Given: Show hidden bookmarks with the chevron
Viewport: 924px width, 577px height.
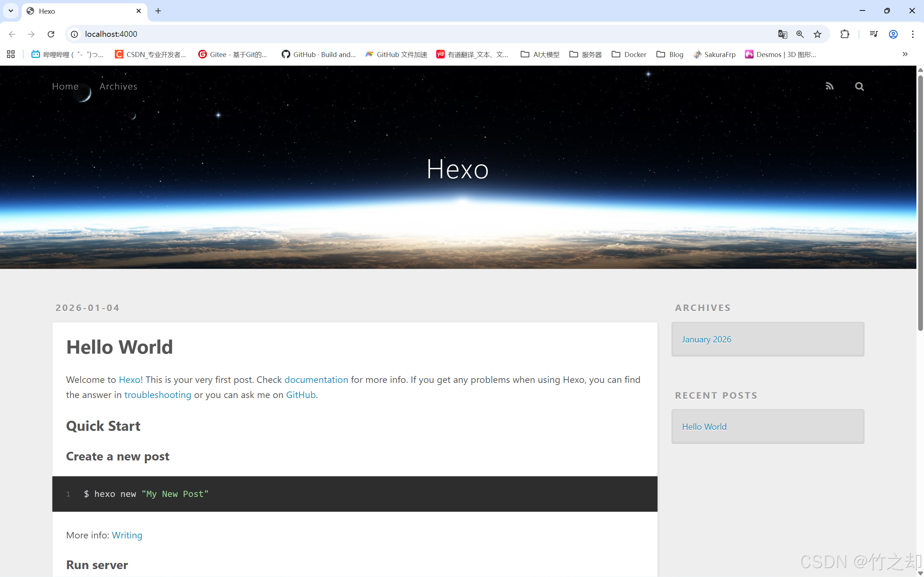Looking at the screenshot, I should tap(905, 54).
